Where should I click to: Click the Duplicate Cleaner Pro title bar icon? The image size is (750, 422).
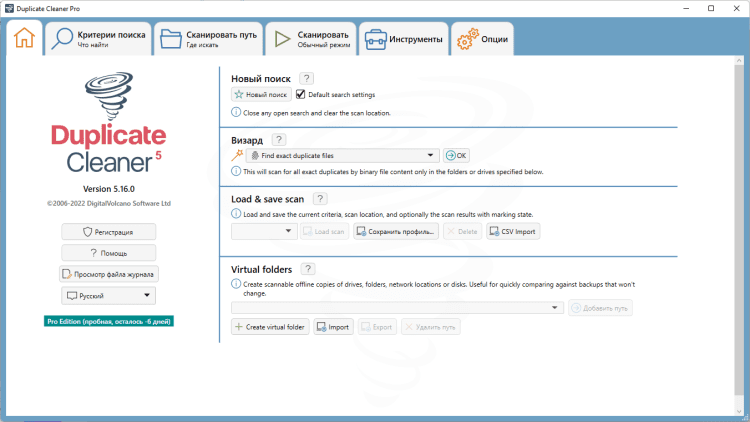coord(9,8)
